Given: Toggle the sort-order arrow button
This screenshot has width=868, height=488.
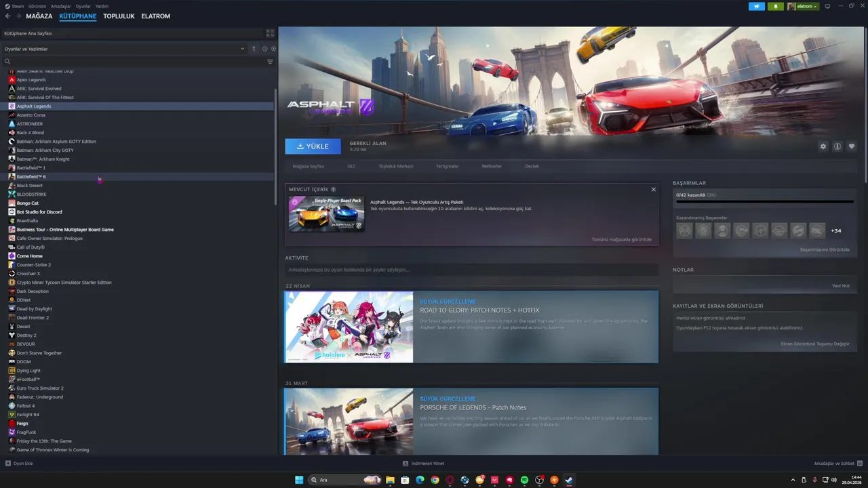Looking at the screenshot, I should point(254,49).
